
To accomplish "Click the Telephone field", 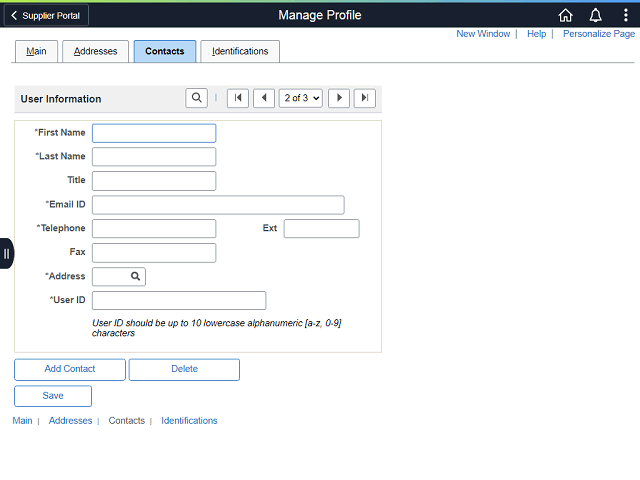I will pyautogui.click(x=154, y=229).
